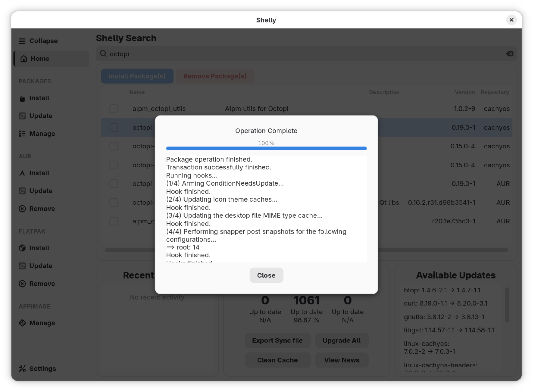533x392 pixels.
Task: Click the 100% progress bar
Action: click(x=266, y=148)
